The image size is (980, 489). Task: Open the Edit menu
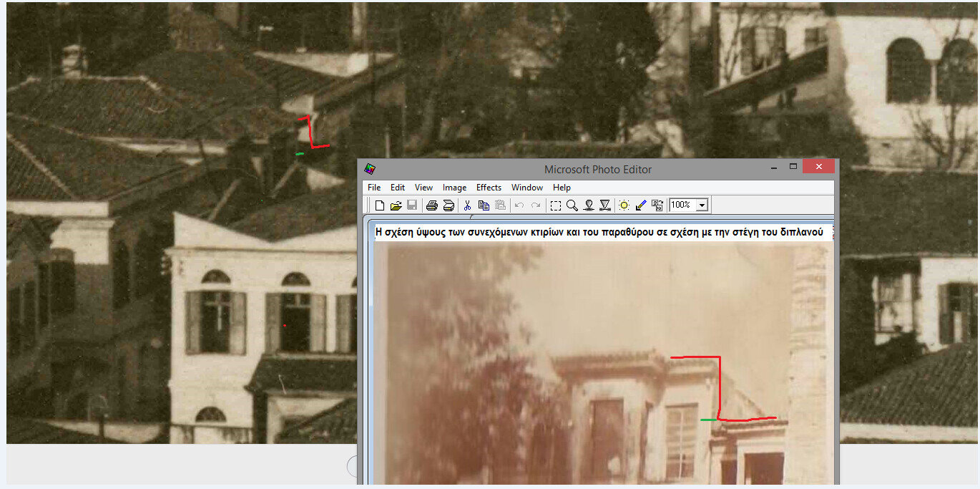point(398,188)
